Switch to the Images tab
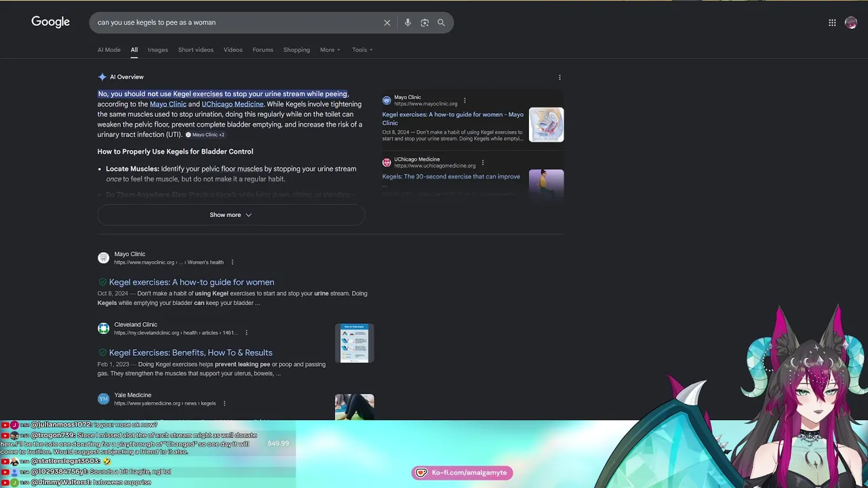The image size is (868, 488). [158, 49]
